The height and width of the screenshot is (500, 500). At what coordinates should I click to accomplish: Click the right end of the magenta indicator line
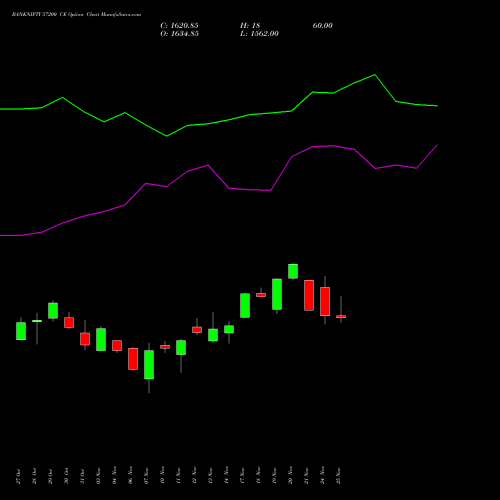[x=437, y=145]
